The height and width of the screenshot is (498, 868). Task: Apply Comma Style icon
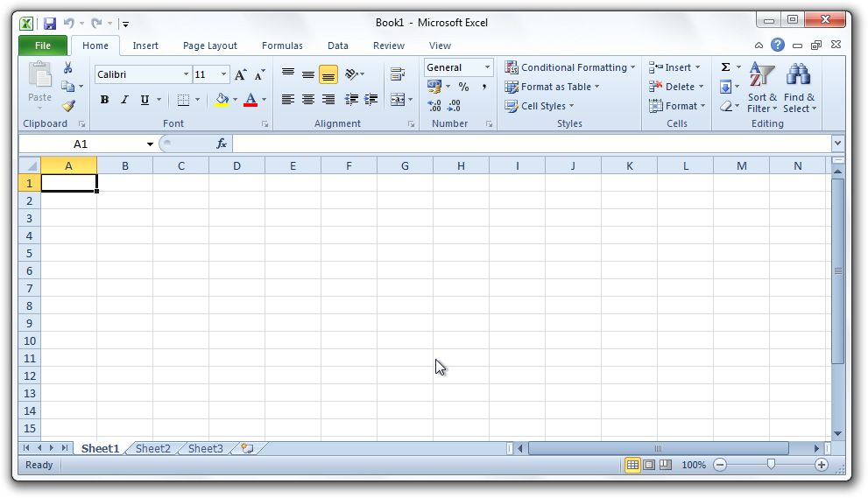[x=484, y=87]
